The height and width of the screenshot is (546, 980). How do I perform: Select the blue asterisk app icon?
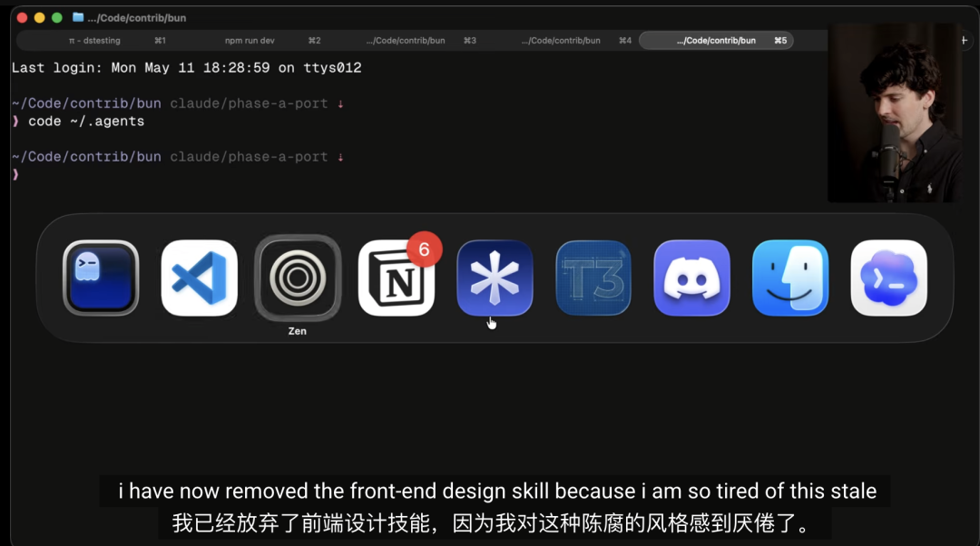495,278
